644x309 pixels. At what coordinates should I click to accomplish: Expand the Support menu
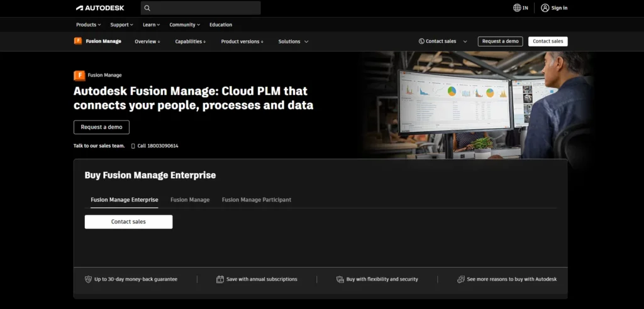click(121, 24)
